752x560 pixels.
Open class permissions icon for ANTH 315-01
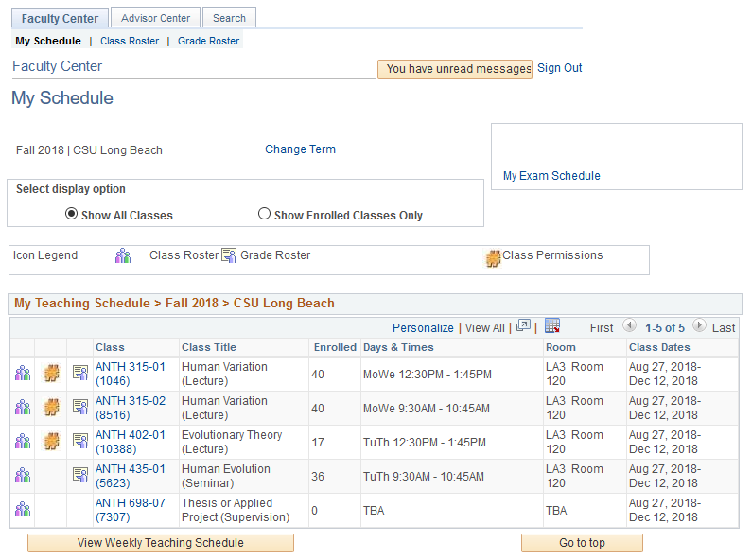point(52,373)
